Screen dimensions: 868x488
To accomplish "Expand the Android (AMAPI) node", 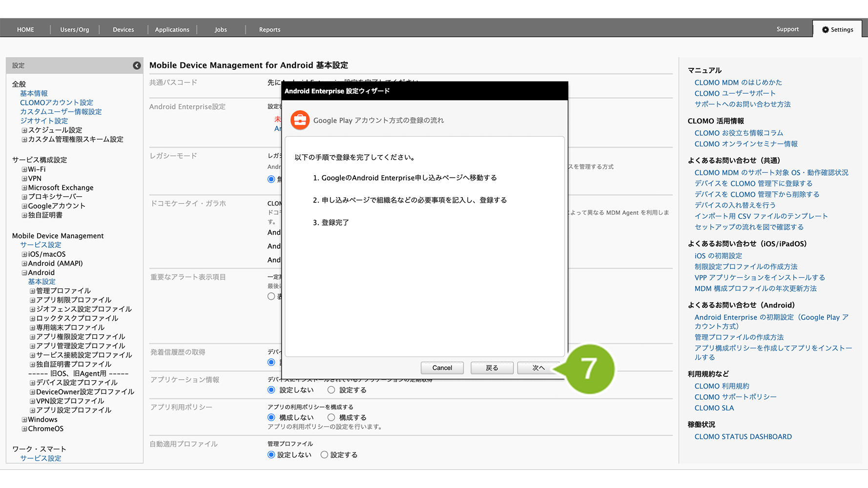I will [x=24, y=264].
